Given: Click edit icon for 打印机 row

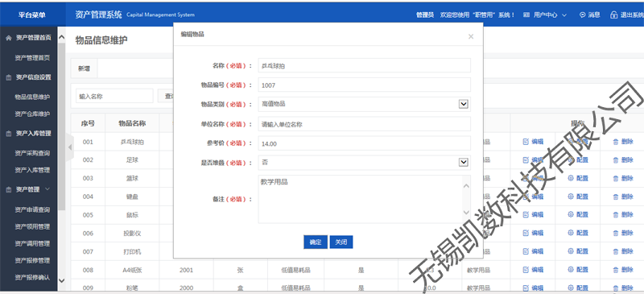Looking at the screenshot, I should pos(526,251).
